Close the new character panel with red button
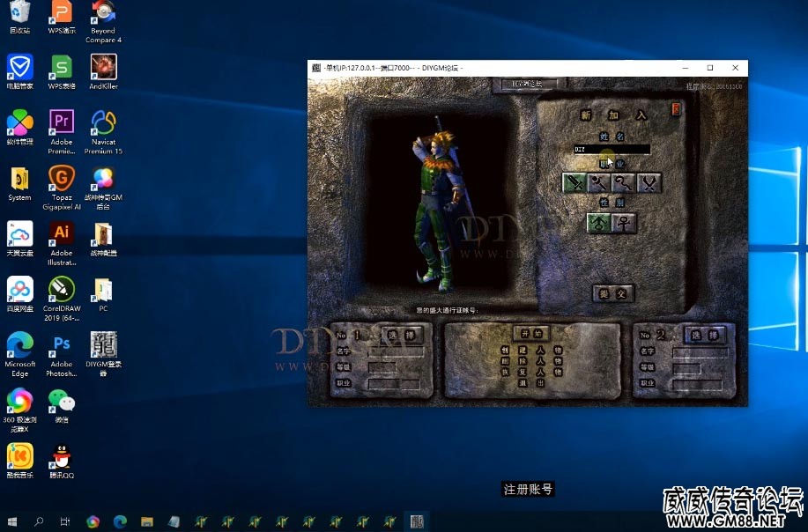Screen dimensions: 808x532 pos(676,108)
